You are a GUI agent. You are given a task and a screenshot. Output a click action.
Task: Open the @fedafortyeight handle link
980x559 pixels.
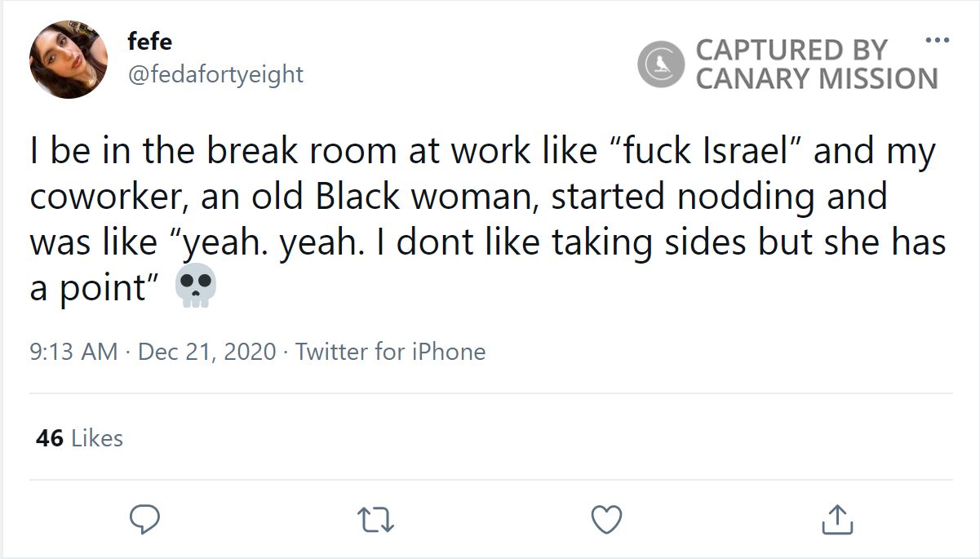point(215,74)
